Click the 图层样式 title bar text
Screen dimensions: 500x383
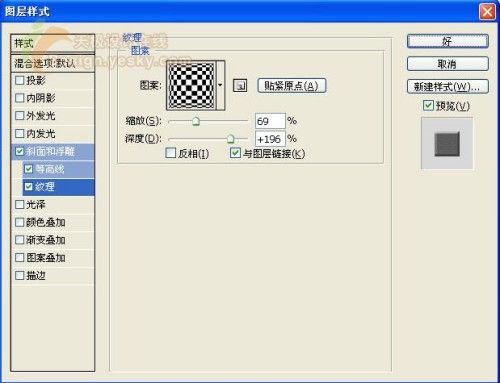(27, 12)
